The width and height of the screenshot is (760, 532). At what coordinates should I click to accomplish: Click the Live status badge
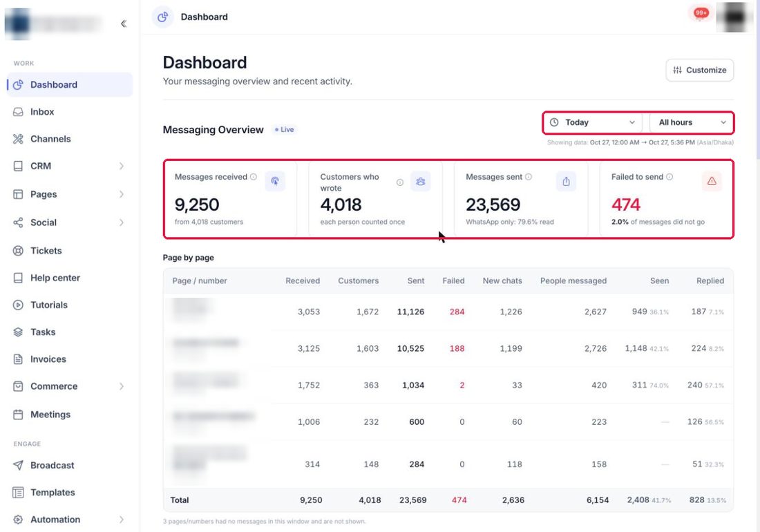point(284,129)
